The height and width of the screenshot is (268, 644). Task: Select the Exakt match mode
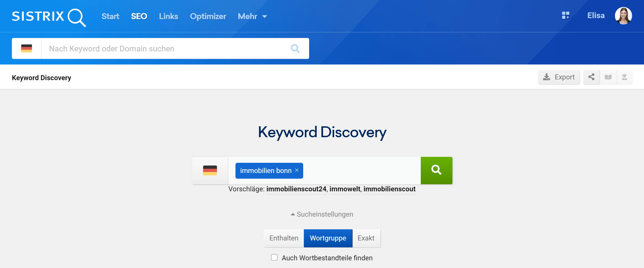tap(366, 238)
